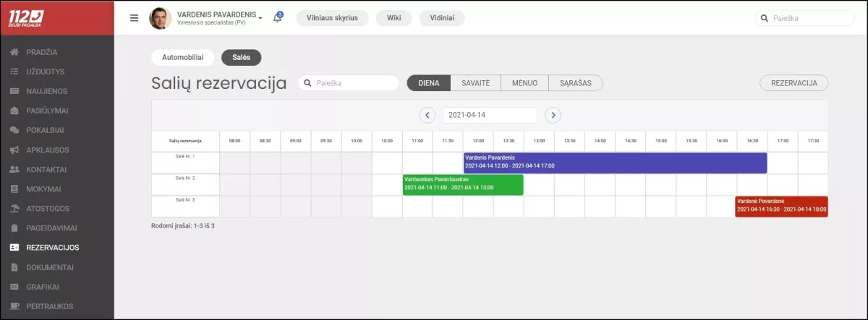The height and width of the screenshot is (320, 868).
Task: Open the notifications bell
Action: click(277, 18)
